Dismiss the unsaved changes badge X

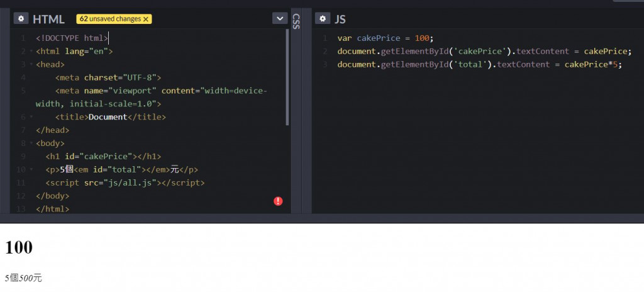[146, 19]
